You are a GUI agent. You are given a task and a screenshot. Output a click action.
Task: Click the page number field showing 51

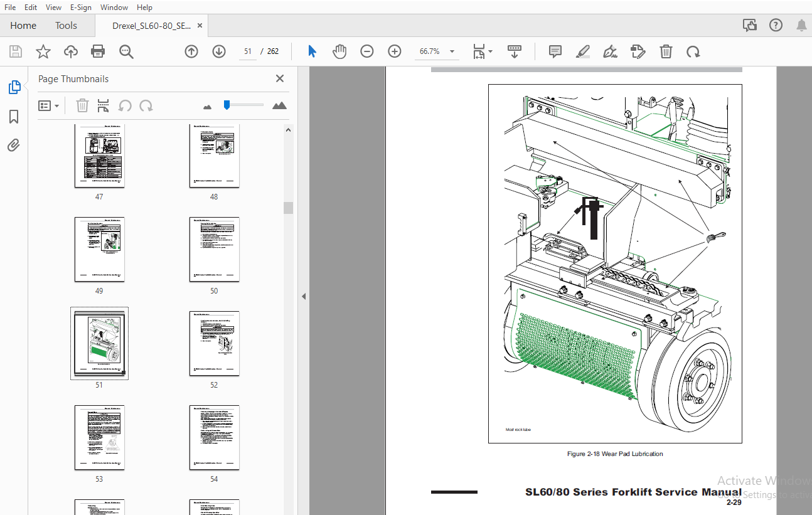click(248, 51)
